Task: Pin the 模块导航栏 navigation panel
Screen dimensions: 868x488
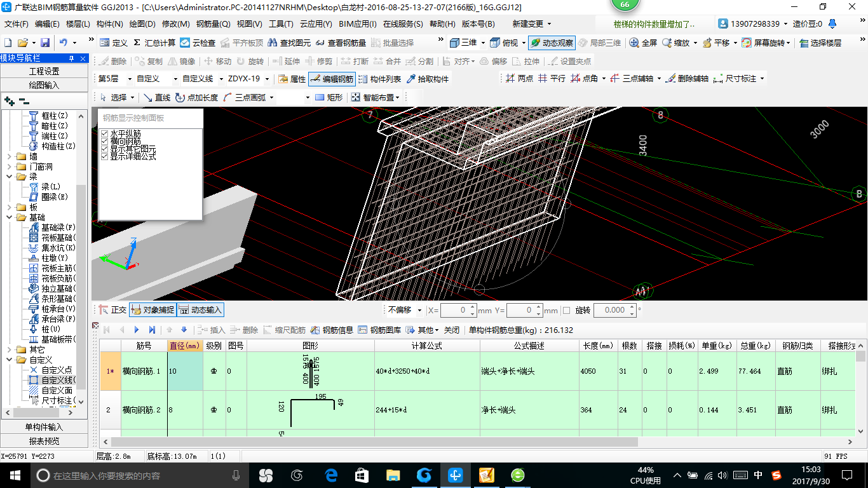Action: pos(72,58)
